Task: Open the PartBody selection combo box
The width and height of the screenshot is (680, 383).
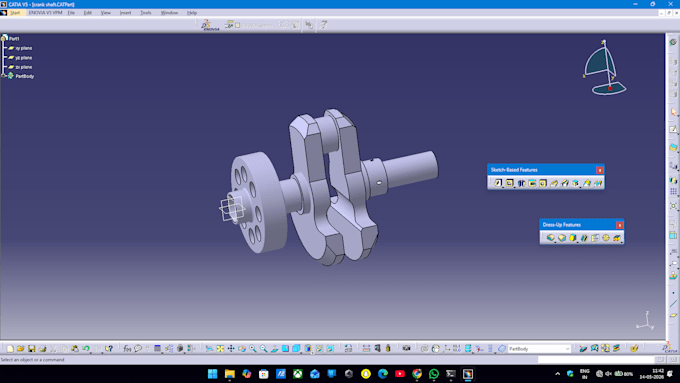Action: click(539, 349)
